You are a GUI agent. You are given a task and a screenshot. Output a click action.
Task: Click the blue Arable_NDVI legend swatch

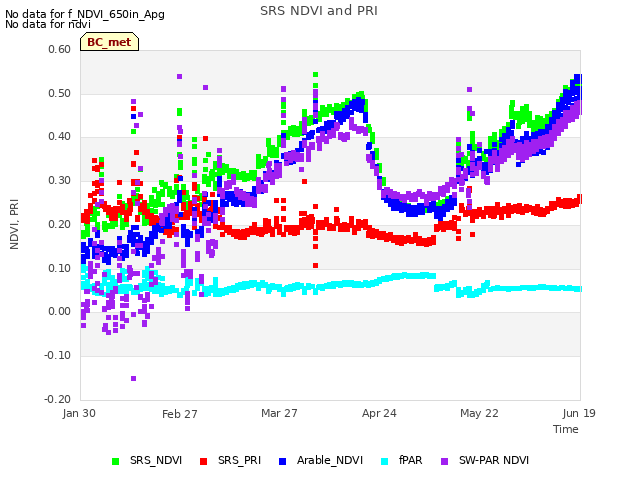coord(282,461)
